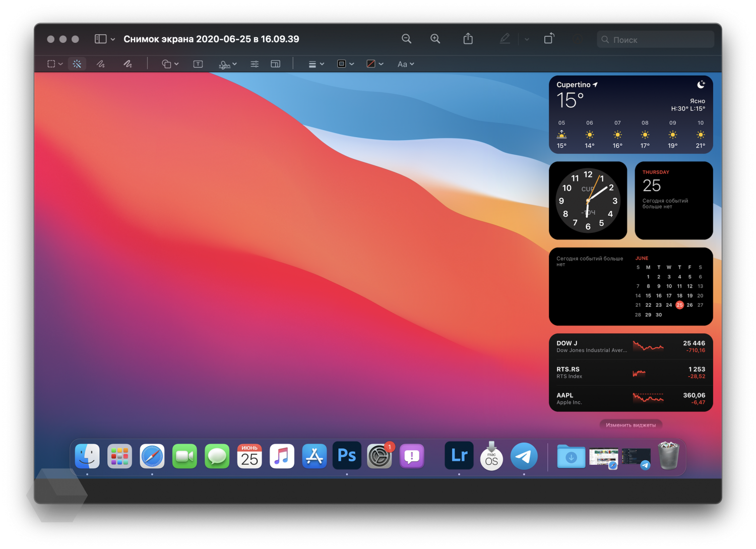
Task: Click Photoshop Ps icon in the Dock
Action: pyautogui.click(x=347, y=455)
